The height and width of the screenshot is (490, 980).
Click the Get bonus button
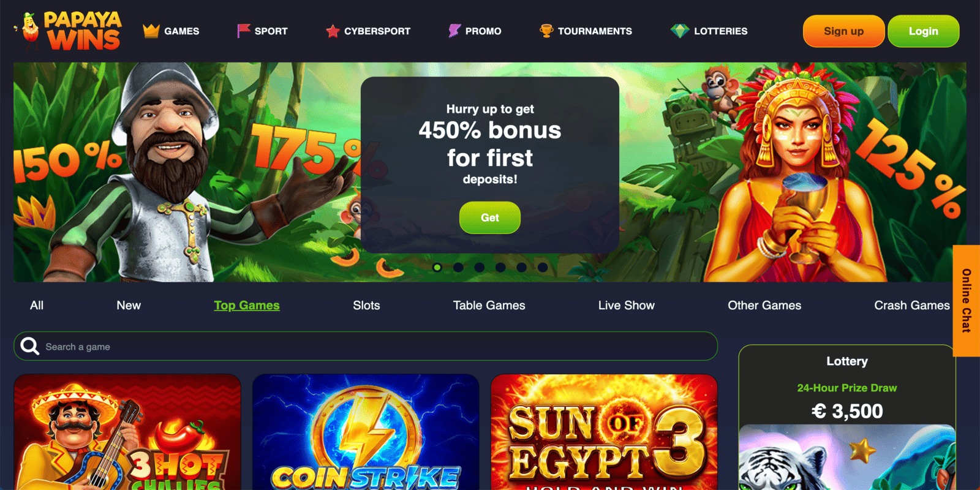pyautogui.click(x=490, y=217)
